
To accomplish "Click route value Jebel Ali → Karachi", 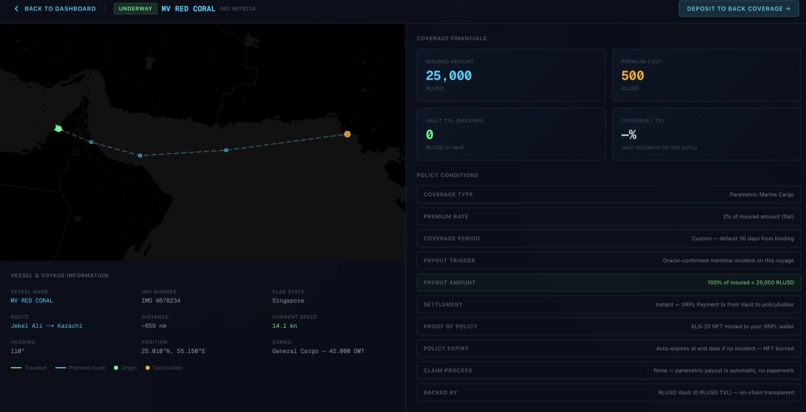I will pos(46,326).
